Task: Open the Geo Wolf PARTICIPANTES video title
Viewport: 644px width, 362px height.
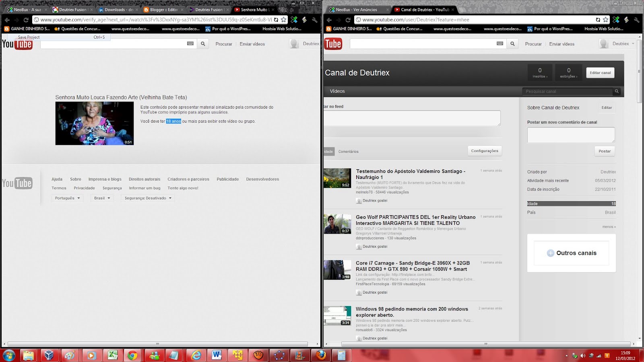Action: pos(415,220)
